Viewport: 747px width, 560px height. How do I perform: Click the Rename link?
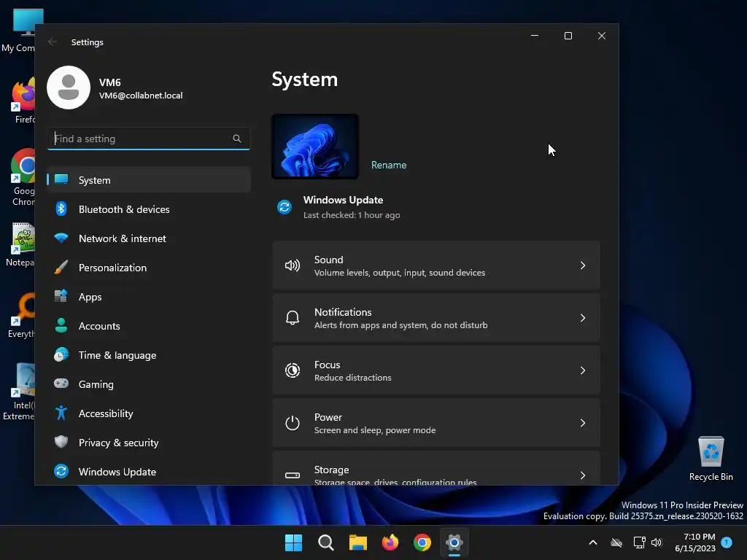pos(389,165)
